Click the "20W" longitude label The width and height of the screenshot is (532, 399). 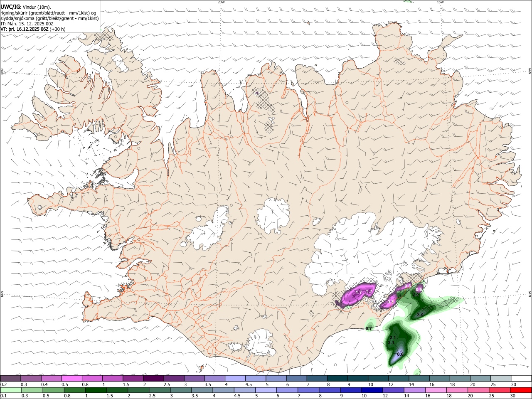221,2
